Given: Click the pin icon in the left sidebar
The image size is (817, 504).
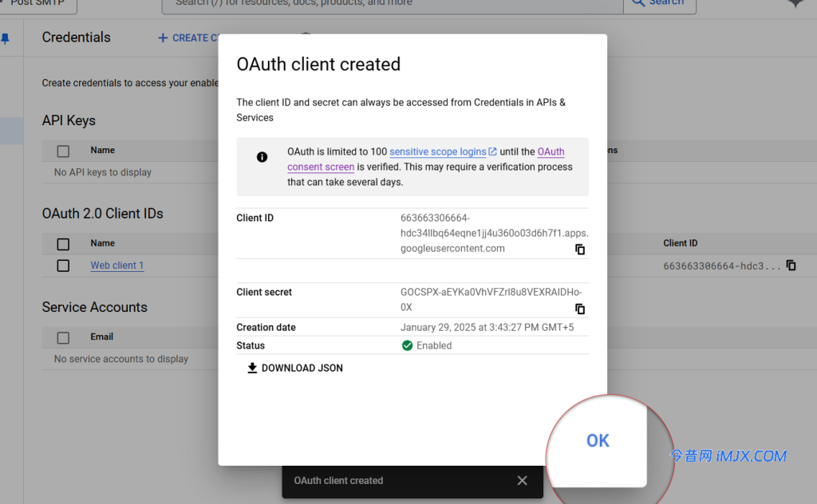Looking at the screenshot, I should pos(6,38).
